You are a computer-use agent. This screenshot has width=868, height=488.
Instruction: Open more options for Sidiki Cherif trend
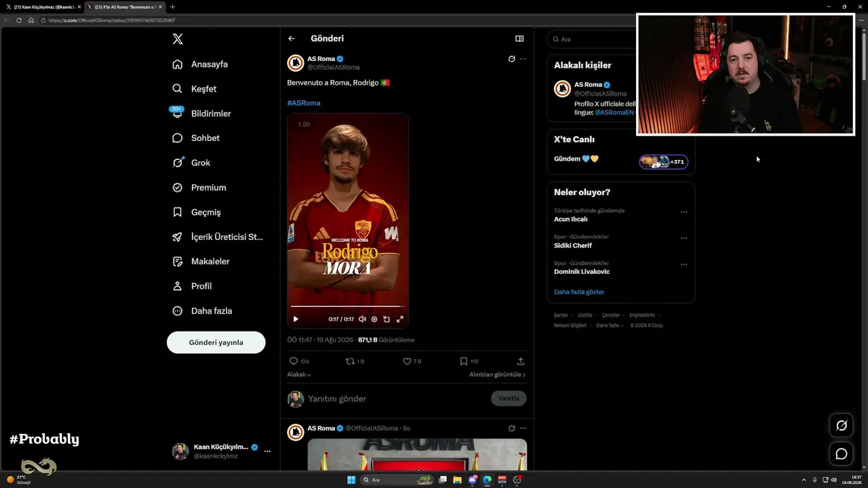coord(684,238)
